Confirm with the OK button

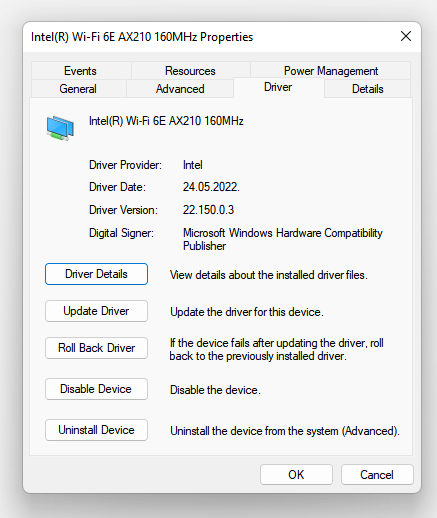pyautogui.click(x=296, y=475)
